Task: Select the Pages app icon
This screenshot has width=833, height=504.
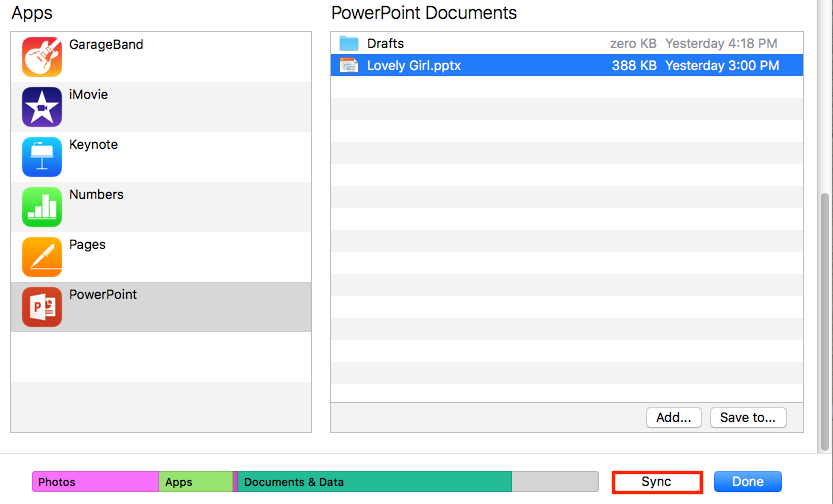Action: (42, 257)
